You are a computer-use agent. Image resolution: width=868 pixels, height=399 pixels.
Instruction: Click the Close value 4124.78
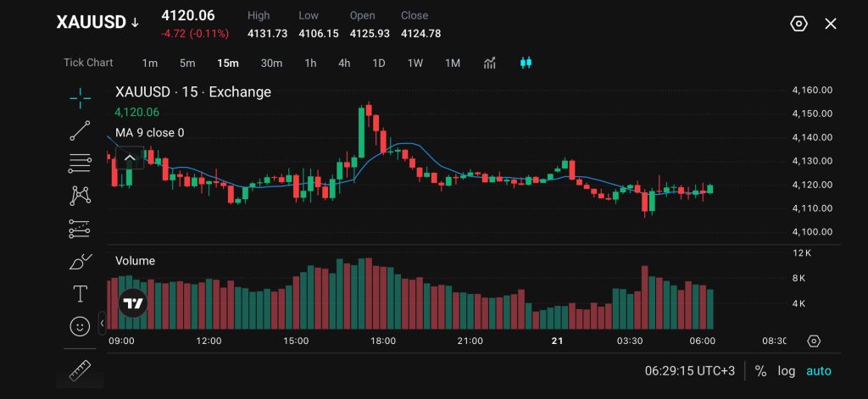[420, 34]
